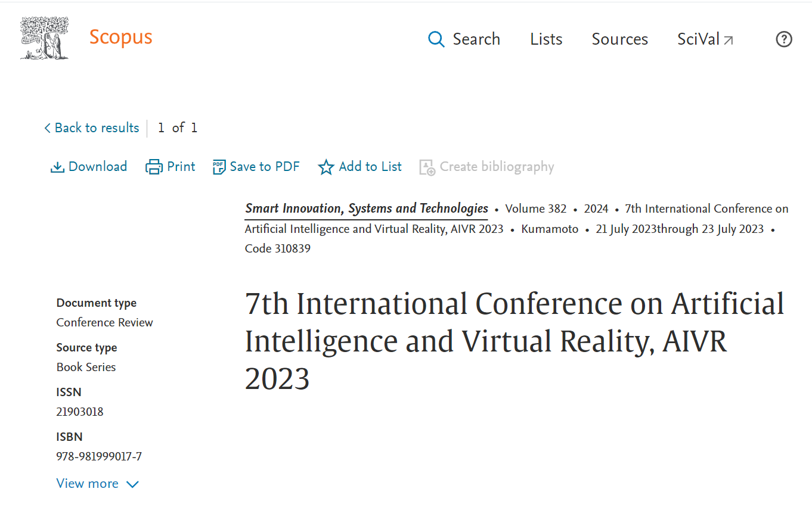Select the Kumamoto location text

[550, 229]
